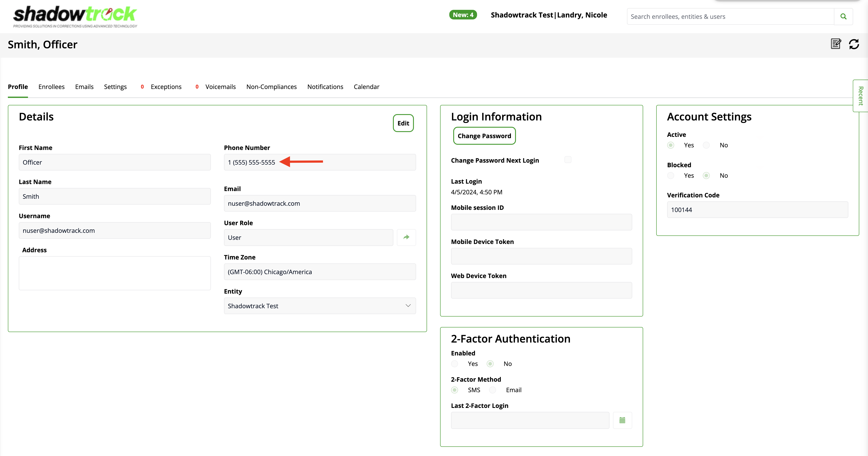This screenshot has width=868, height=456.
Task: Open the Last 2-Factor Login calendar icon
Action: point(622,420)
